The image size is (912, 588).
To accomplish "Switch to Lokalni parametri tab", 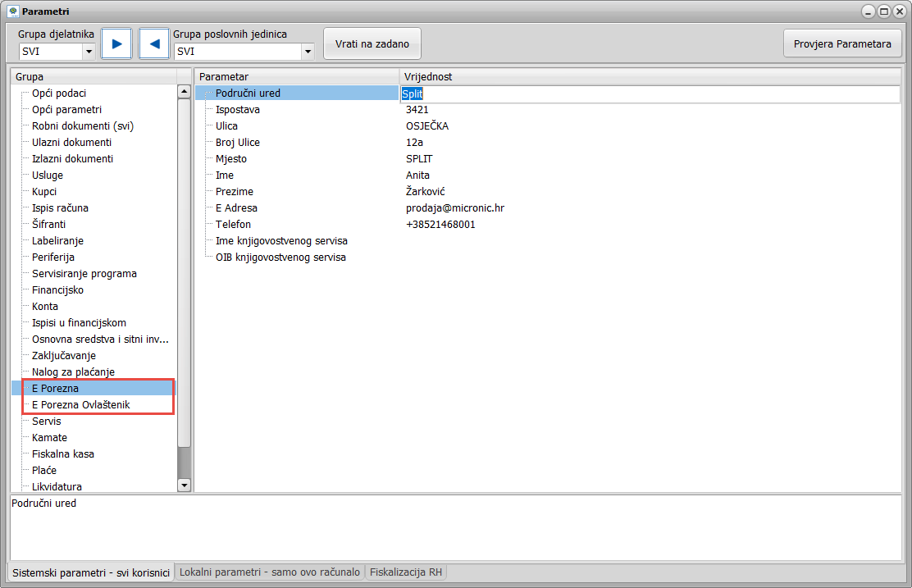I will point(270,572).
